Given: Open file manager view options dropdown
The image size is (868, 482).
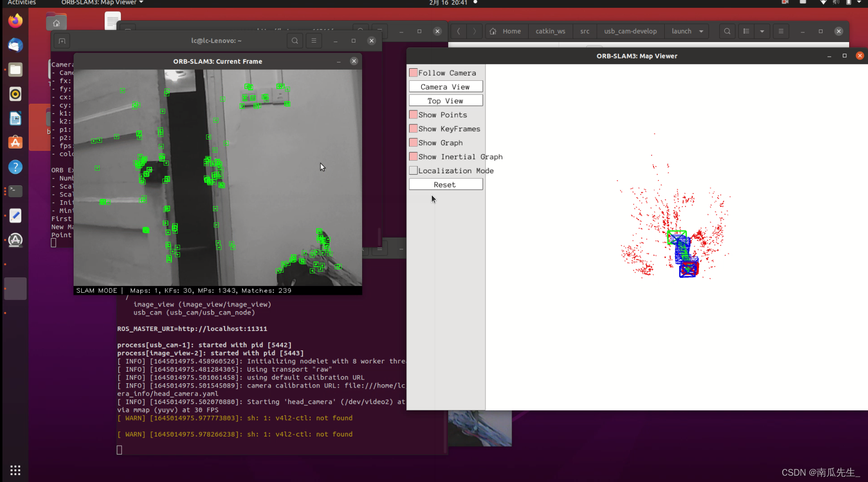Looking at the screenshot, I should click(762, 31).
